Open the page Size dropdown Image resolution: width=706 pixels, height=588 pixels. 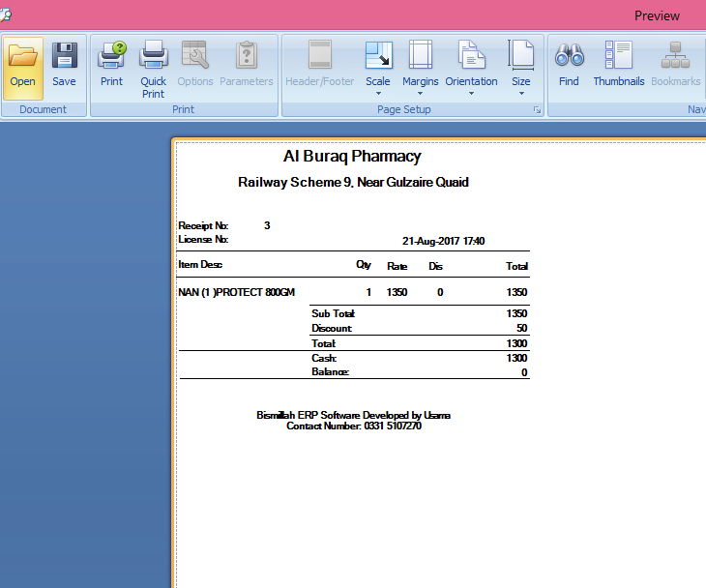pos(521,93)
